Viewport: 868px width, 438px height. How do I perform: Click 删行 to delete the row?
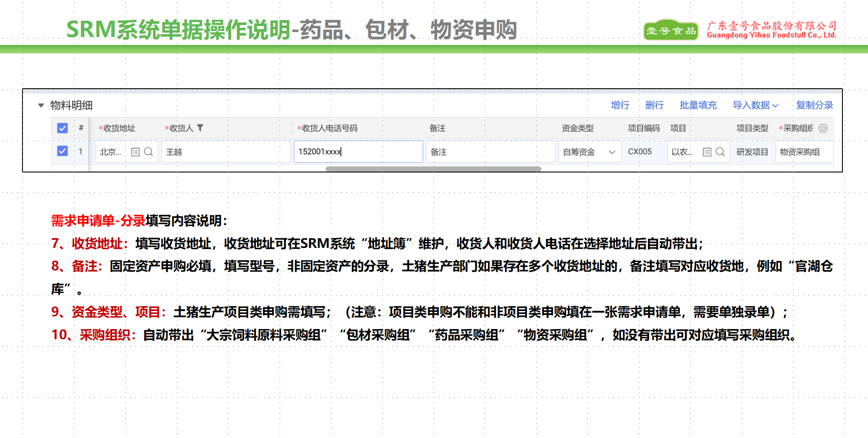pos(654,105)
